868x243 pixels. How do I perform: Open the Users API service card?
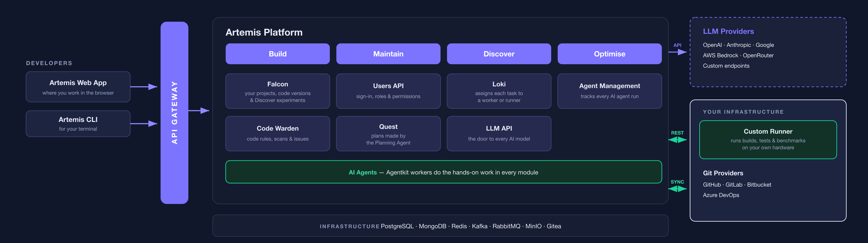point(388,91)
